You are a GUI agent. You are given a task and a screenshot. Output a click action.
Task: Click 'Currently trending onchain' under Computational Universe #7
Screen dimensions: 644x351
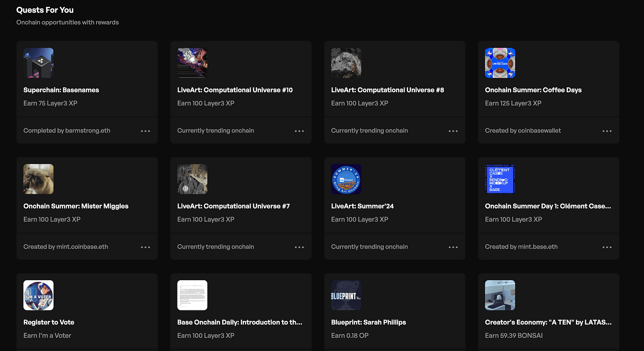(x=216, y=247)
